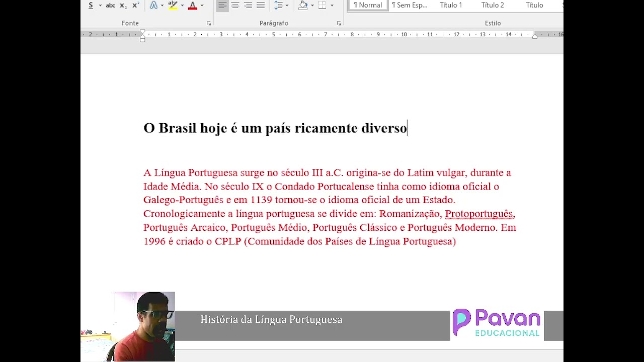Click the webcam video thumbnail

pos(128,327)
